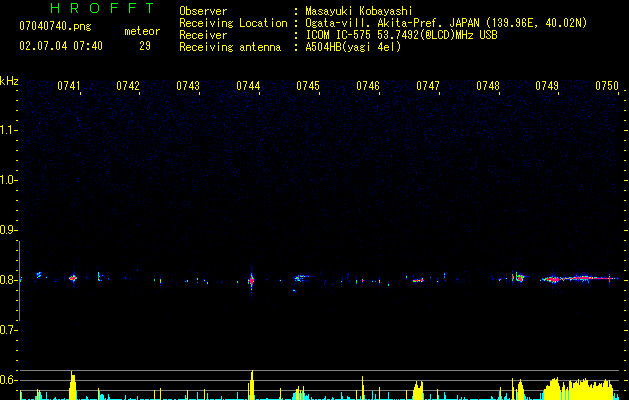
Task: Click the Receiving antenna label
Action: click(230, 47)
